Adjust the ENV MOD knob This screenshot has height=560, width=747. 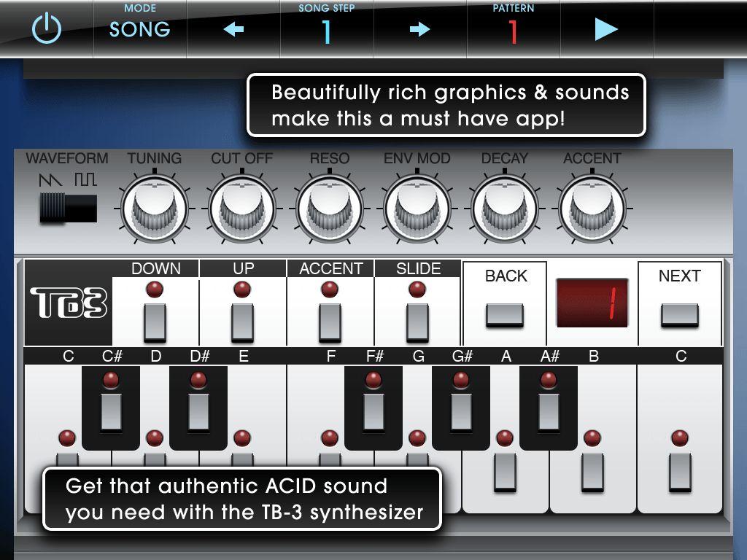coord(417,209)
